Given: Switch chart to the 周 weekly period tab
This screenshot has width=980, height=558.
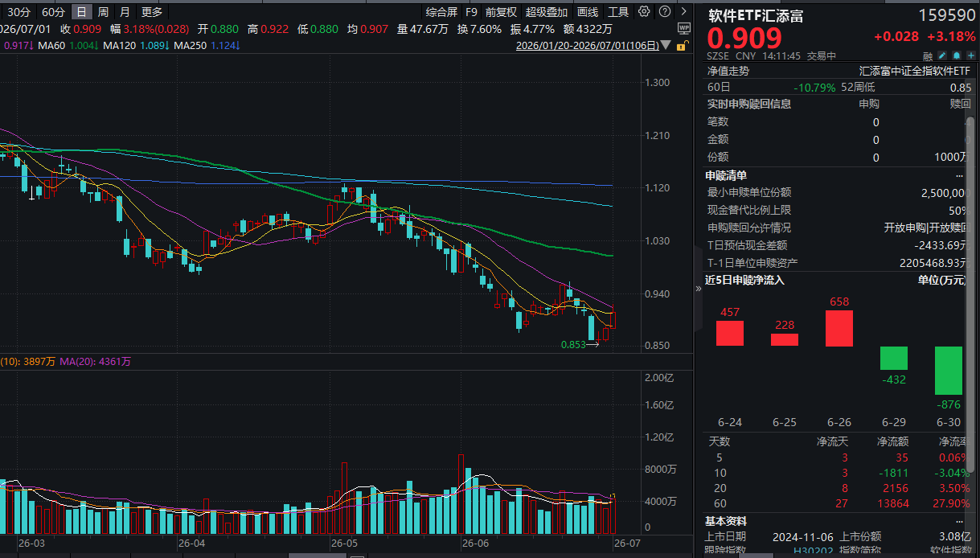Looking at the screenshot, I should (103, 12).
